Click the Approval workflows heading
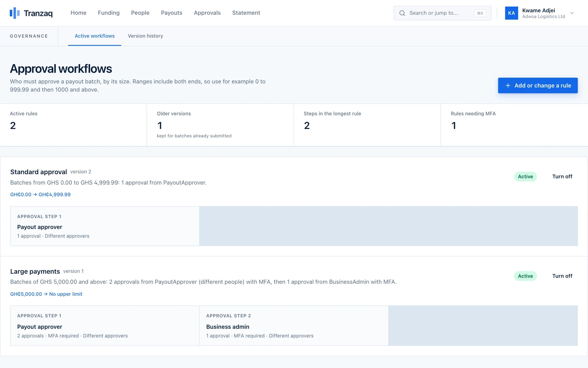The image size is (588, 368). [61, 69]
